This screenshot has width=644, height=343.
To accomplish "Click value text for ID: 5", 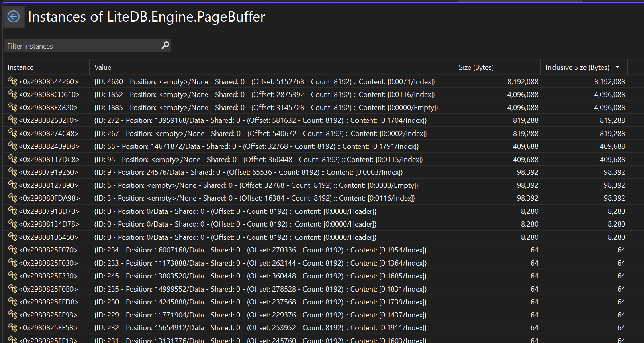I will click(x=256, y=185).
